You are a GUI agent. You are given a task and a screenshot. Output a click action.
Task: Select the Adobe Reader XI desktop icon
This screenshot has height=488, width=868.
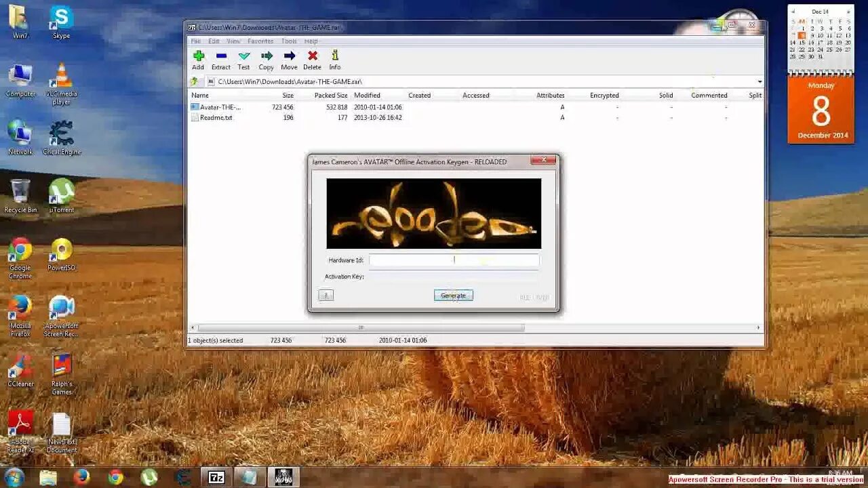coord(20,432)
